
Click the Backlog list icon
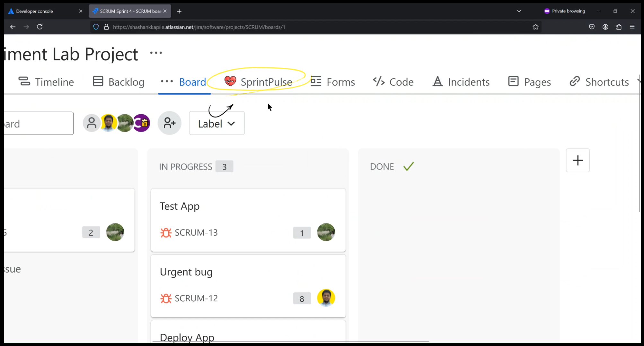pyautogui.click(x=98, y=81)
